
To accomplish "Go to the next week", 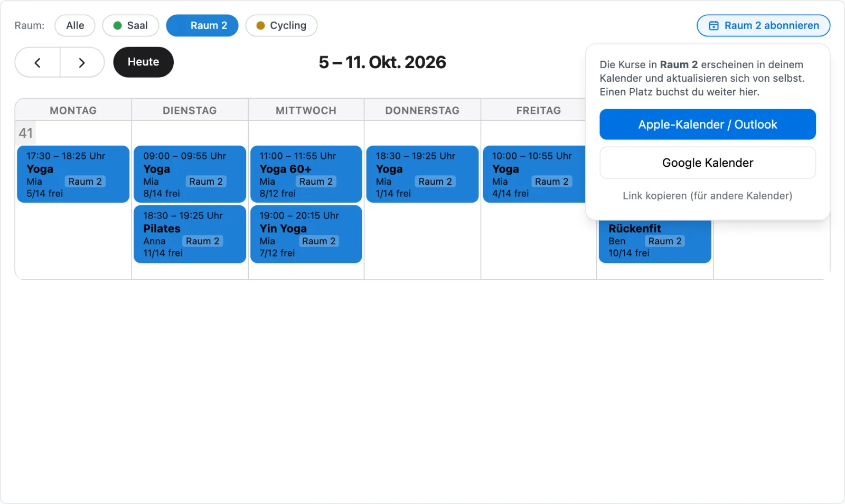I will [x=82, y=62].
